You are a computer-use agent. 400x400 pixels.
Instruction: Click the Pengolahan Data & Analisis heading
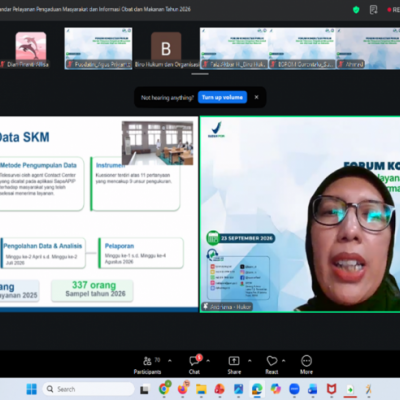pos(43,246)
